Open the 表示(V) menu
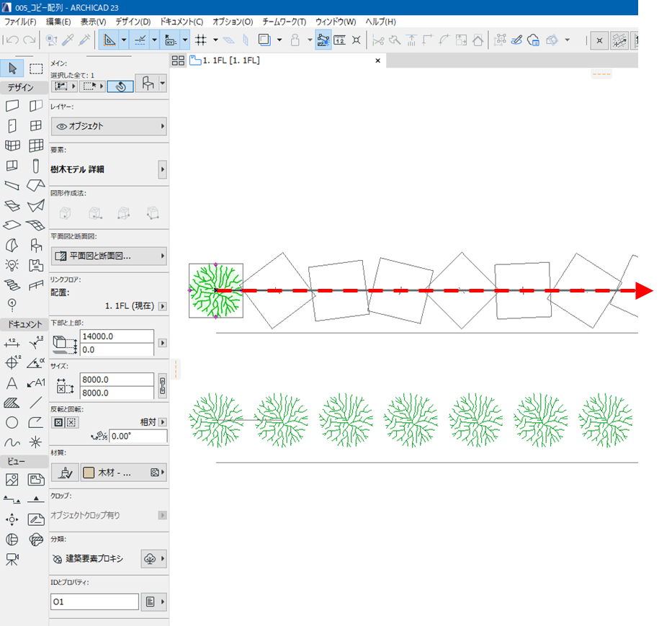The height and width of the screenshot is (626, 672). click(x=94, y=22)
